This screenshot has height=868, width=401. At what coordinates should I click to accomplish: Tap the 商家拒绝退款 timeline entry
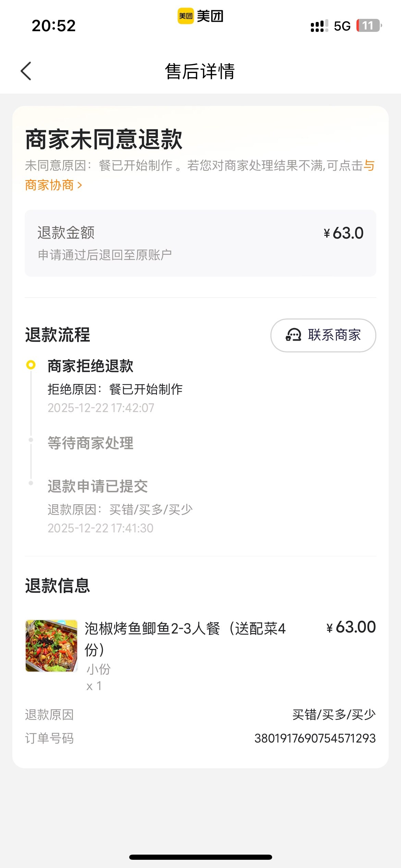click(90, 366)
